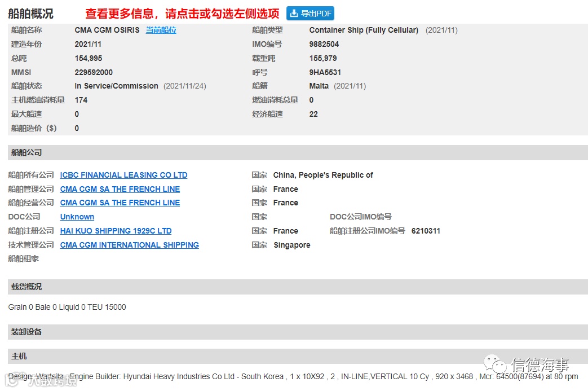Select the ship name CMA CGM OSIRIS

point(107,30)
